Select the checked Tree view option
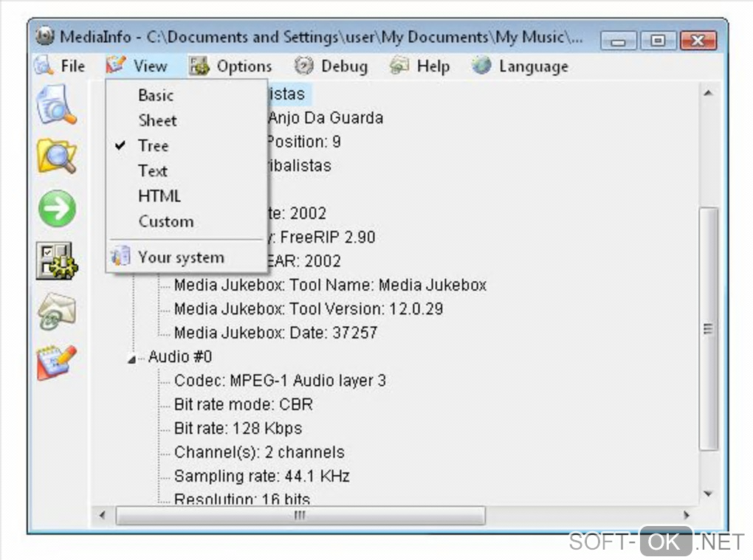Screen dimensions: 753x560 point(186,145)
